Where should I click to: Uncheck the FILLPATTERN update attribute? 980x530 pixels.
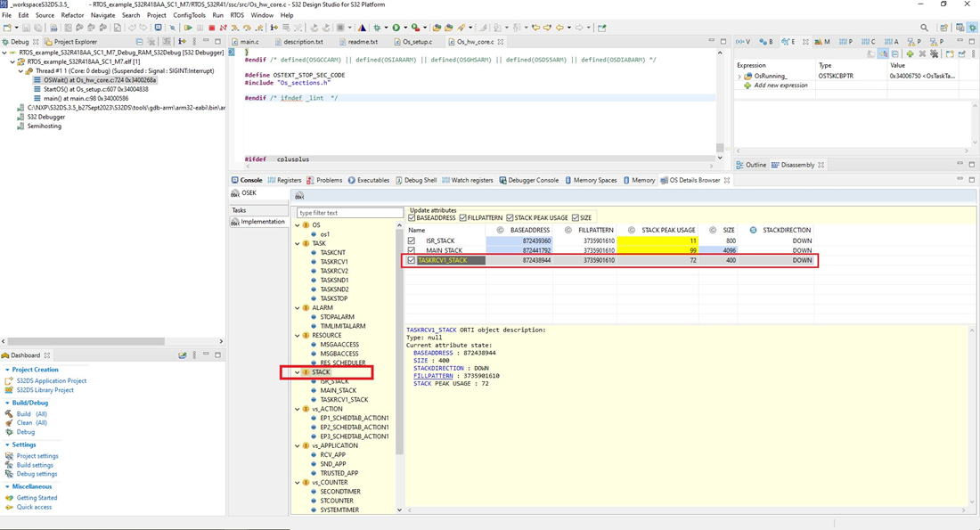(x=462, y=217)
